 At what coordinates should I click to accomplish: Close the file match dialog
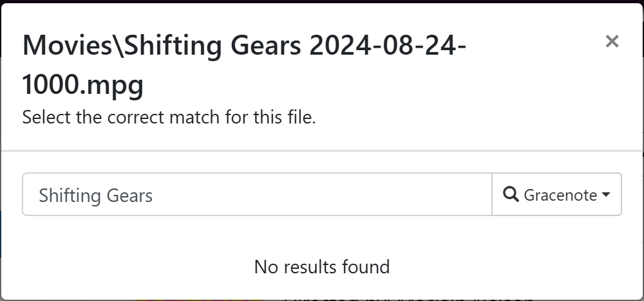click(612, 42)
